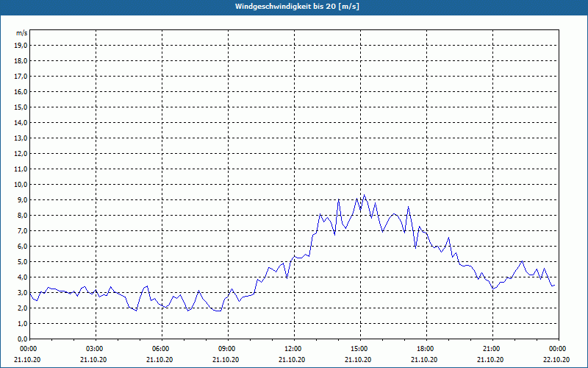This screenshot has height=368, width=588.
Task: Click the 5,0 y-axis label
Action: pyautogui.click(x=22, y=262)
